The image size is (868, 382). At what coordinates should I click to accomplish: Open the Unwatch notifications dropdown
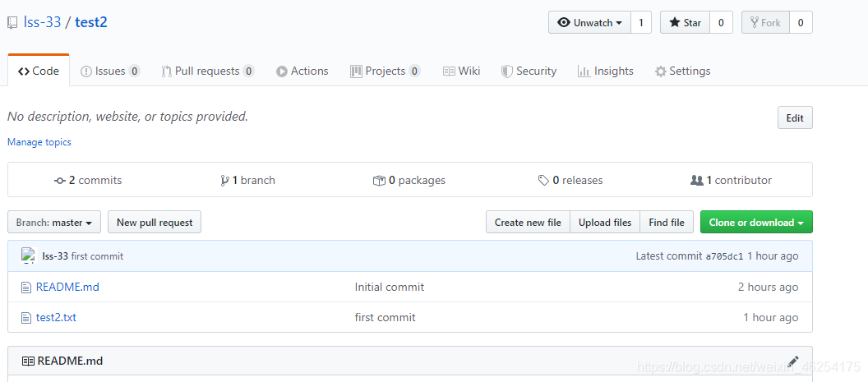pyautogui.click(x=589, y=23)
